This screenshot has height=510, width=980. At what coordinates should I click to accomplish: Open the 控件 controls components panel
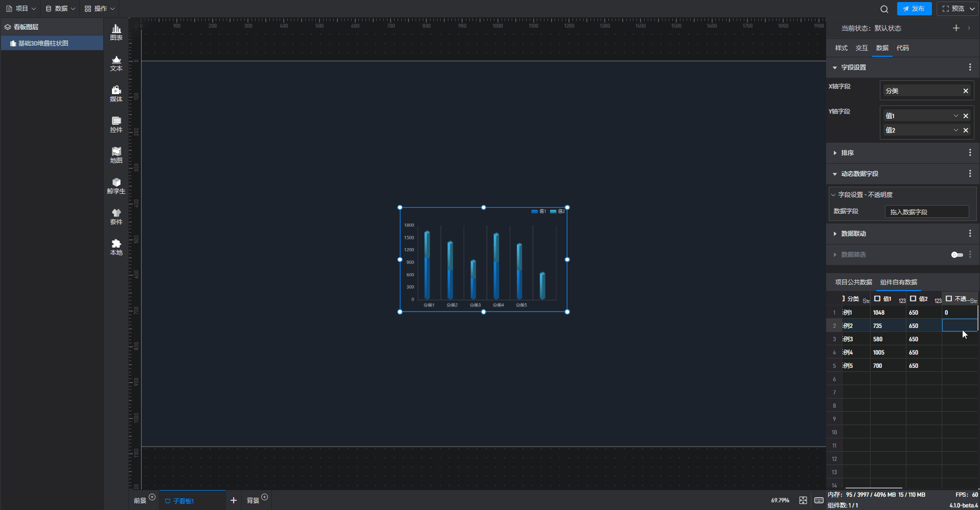[117, 125]
